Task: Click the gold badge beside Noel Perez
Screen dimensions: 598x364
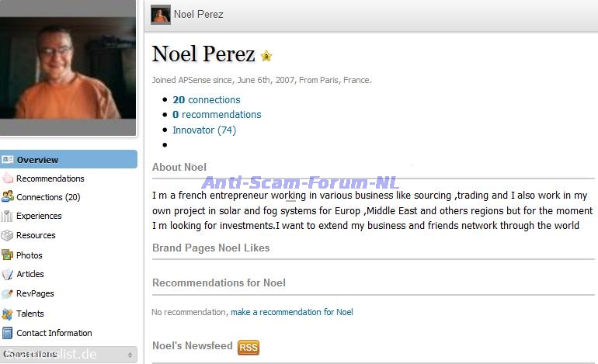Action: [x=266, y=56]
